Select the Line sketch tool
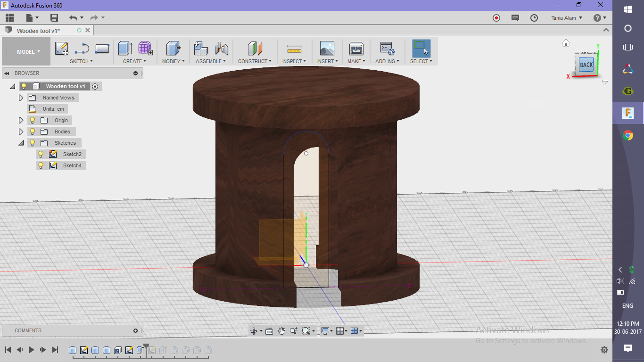This screenshot has width=644, height=362. point(82,48)
